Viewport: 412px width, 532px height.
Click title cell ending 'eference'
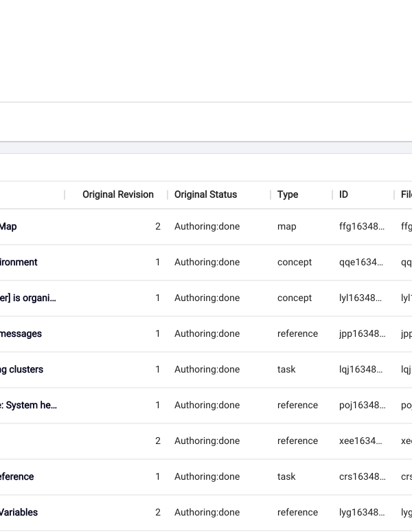pyautogui.click(x=17, y=476)
